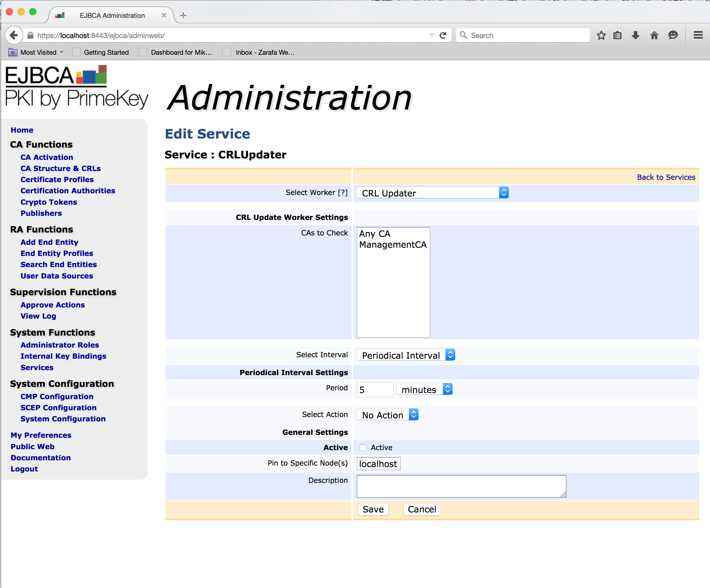Click the bookmark star in address bar
Image resolution: width=710 pixels, height=588 pixels.
pyautogui.click(x=601, y=35)
